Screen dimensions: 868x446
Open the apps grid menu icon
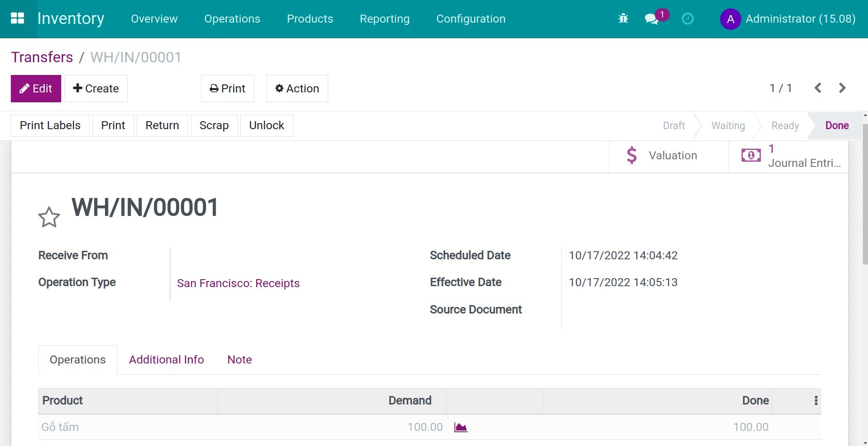click(17, 18)
